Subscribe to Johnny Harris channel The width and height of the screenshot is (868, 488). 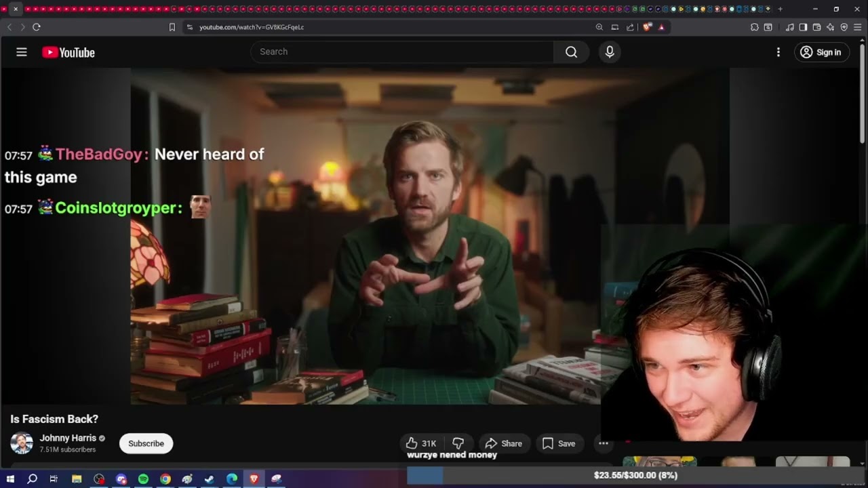coord(146,443)
